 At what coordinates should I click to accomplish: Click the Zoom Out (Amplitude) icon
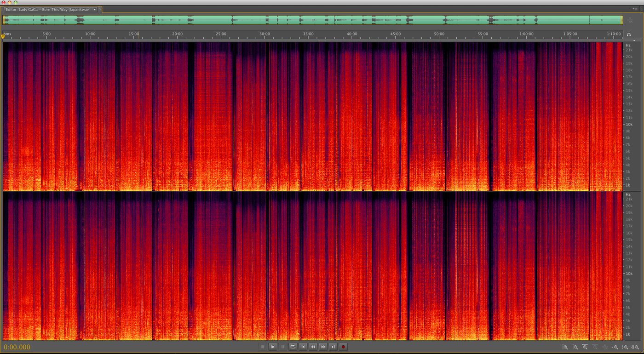[575, 348]
